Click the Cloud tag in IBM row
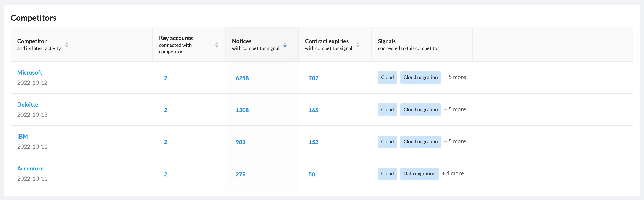 (387, 141)
